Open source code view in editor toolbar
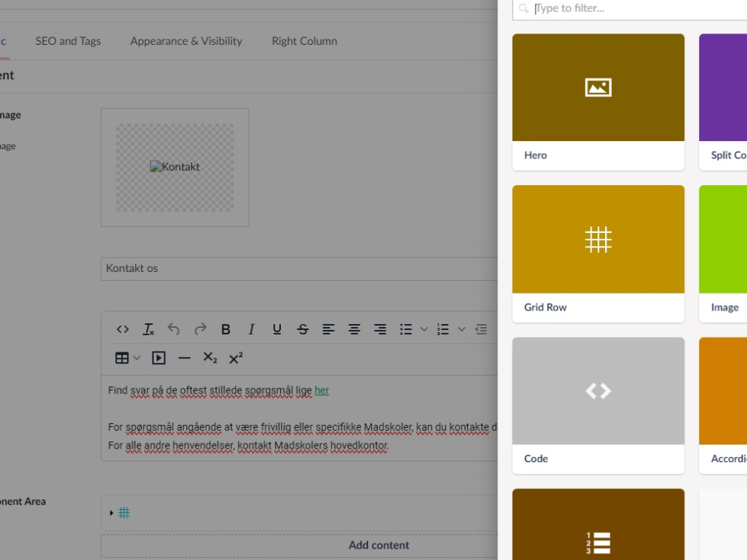The image size is (747, 560). click(x=123, y=329)
